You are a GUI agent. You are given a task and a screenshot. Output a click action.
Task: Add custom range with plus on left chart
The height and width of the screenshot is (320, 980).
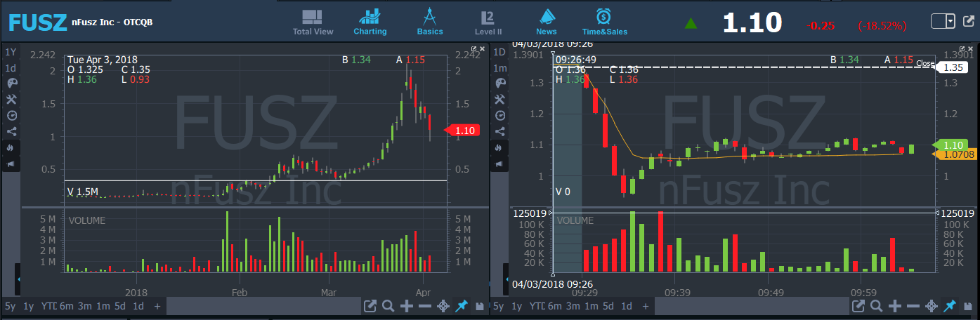(x=157, y=306)
